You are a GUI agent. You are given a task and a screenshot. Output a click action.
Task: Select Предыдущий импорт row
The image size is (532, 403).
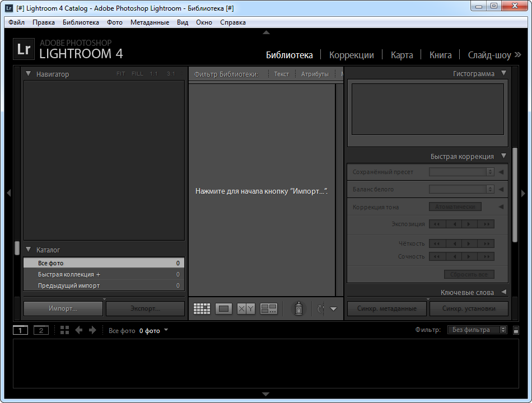(104, 285)
